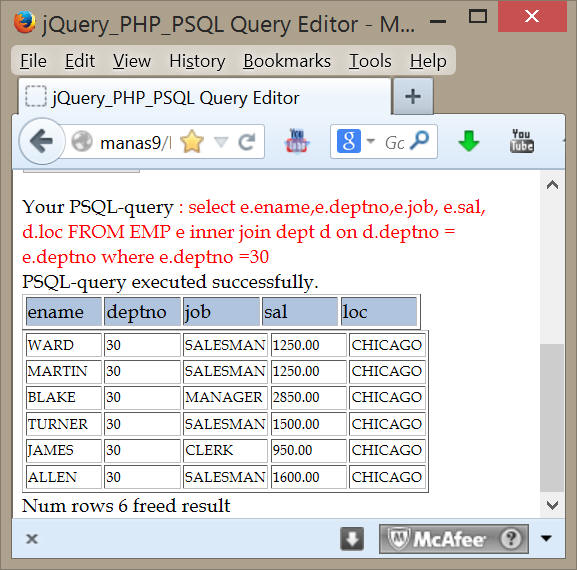577x570 pixels.
Task: Open the McAfee help question mark
Action: pyautogui.click(x=510, y=539)
